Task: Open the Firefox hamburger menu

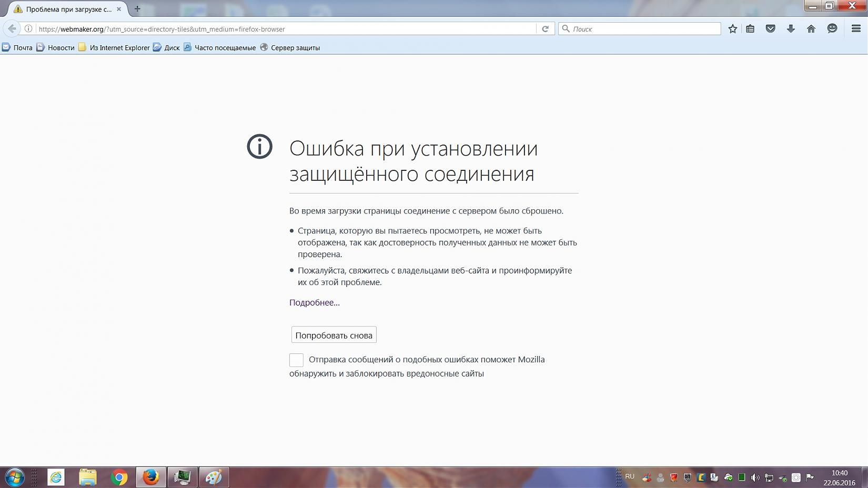Action: point(856,29)
